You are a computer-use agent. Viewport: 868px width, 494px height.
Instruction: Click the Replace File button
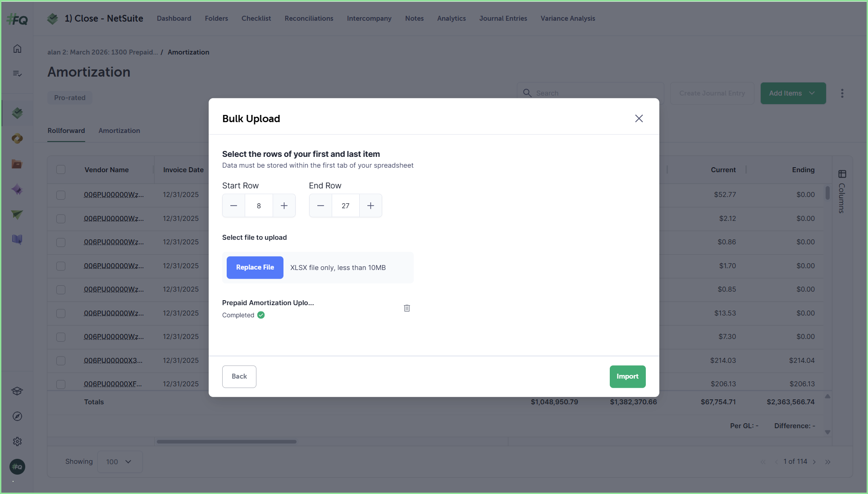[255, 267]
